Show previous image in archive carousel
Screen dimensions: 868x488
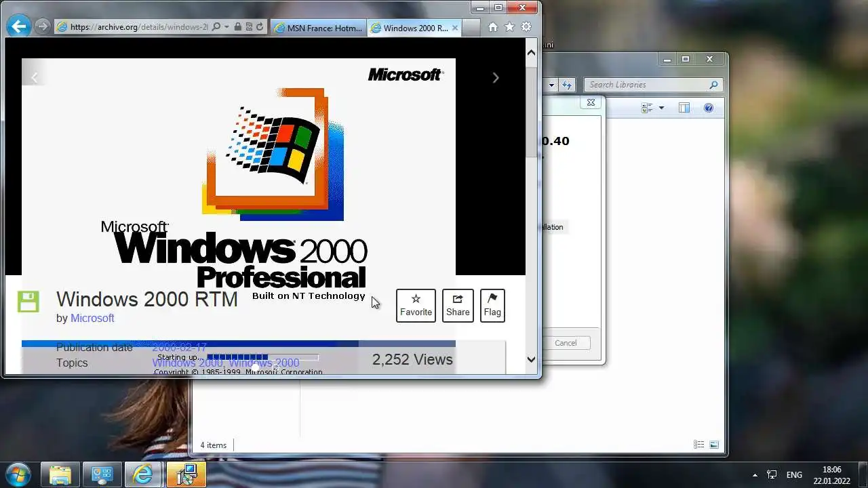[34, 77]
